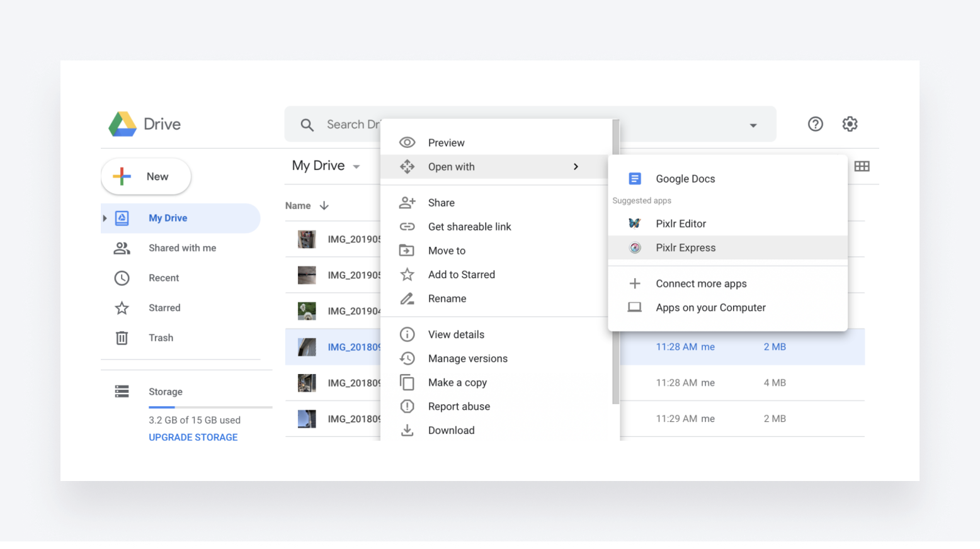Toggle the Name column sort arrow

point(323,205)
